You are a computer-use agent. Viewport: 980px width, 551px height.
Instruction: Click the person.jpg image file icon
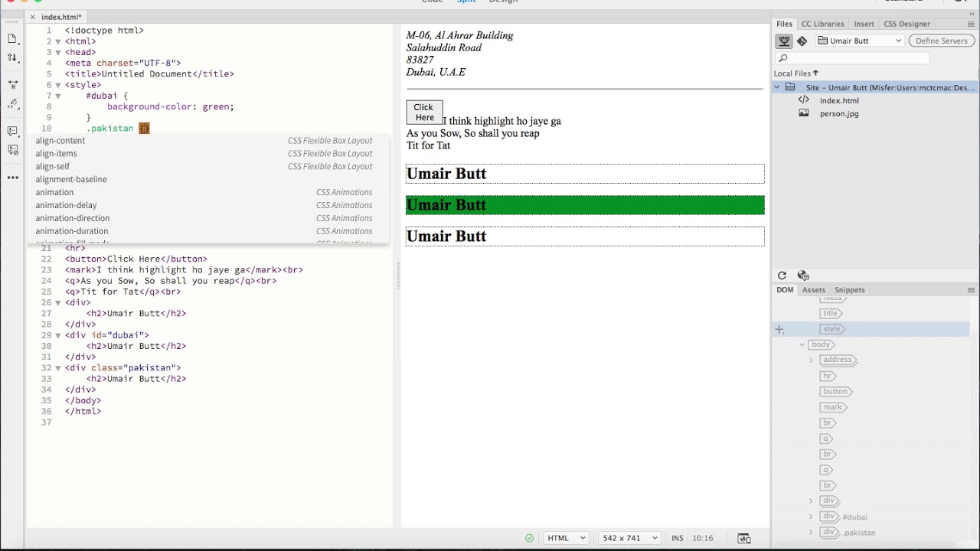803,113
